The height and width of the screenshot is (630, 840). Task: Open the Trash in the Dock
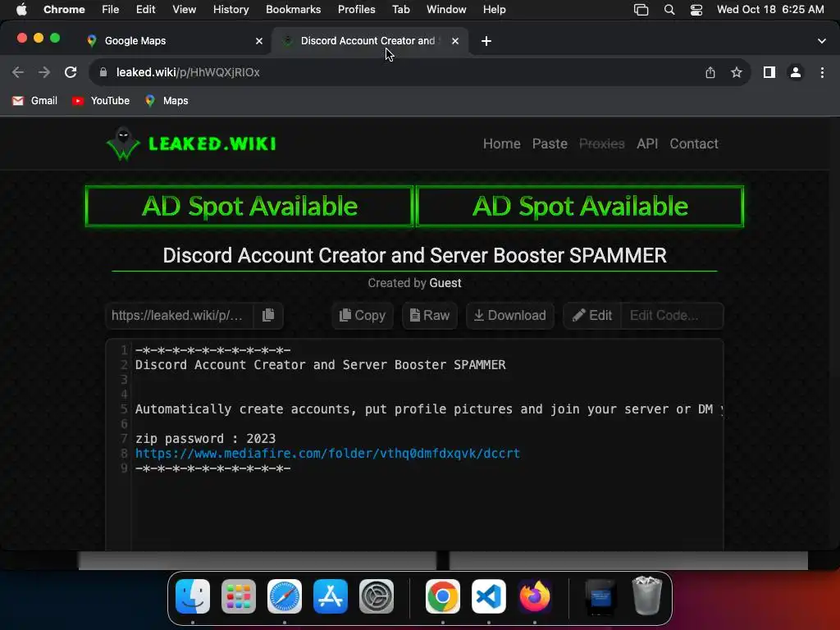click(x=646, y=596)
